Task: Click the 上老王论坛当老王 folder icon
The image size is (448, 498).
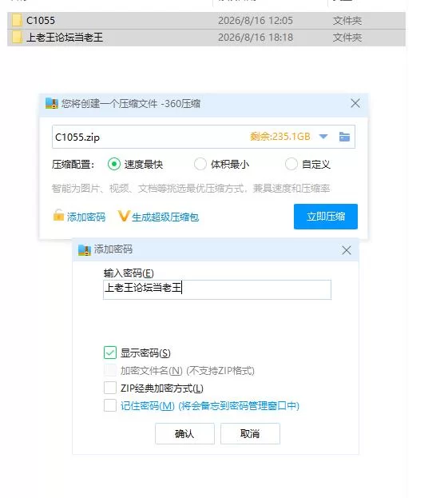Action: (17, 37)
